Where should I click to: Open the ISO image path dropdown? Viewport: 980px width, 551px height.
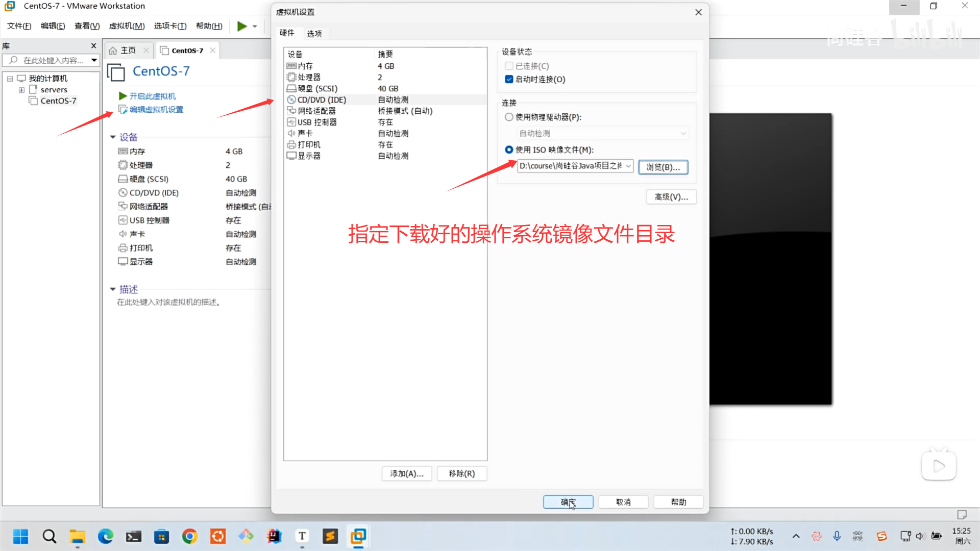628,166
